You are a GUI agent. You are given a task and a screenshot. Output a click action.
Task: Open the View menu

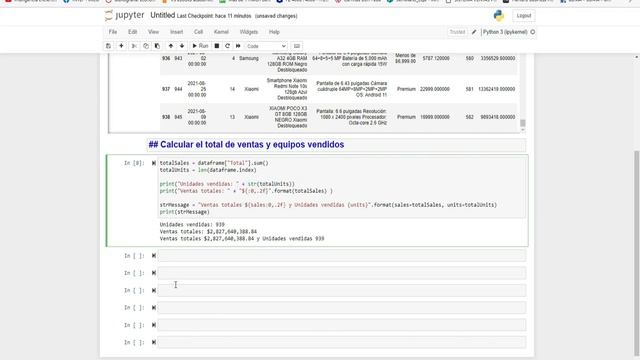[153, 32]
